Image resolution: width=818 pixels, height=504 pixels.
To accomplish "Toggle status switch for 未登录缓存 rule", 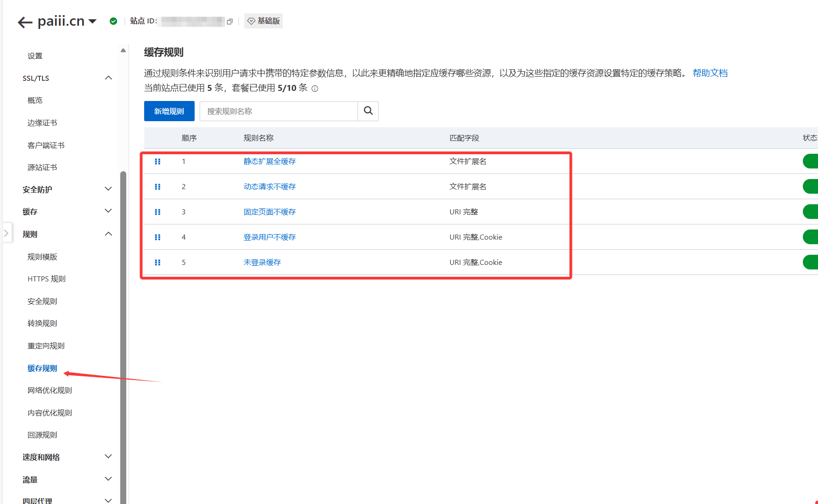I will tap(810, 262).
